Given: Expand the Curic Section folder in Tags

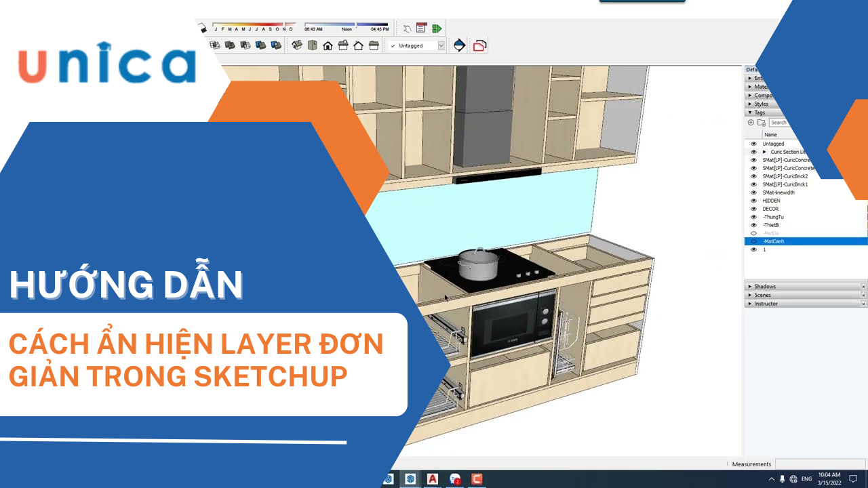Looking at the screenshot, I should click(764, 152).
